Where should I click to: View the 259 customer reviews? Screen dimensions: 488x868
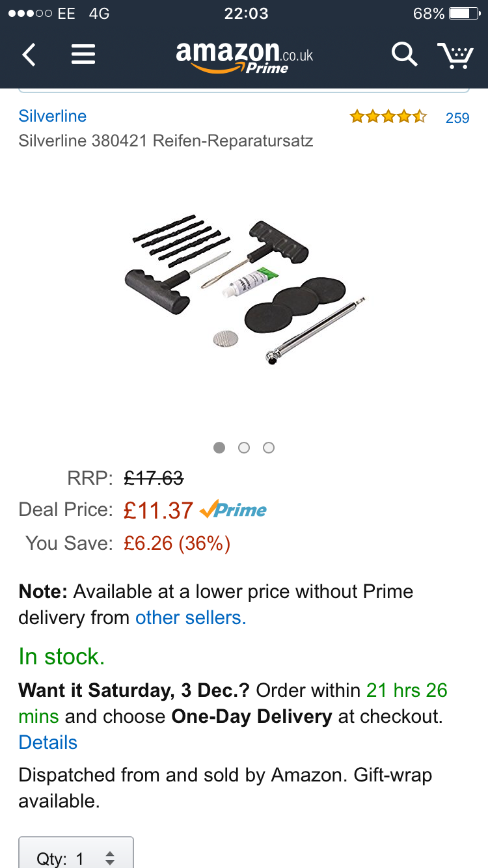point(457,118)
